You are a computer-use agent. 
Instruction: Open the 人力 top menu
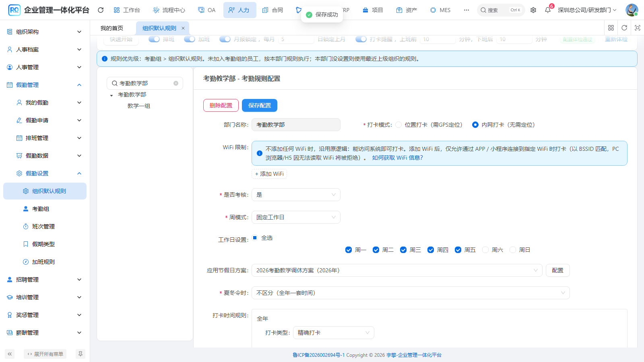(239, 10)
